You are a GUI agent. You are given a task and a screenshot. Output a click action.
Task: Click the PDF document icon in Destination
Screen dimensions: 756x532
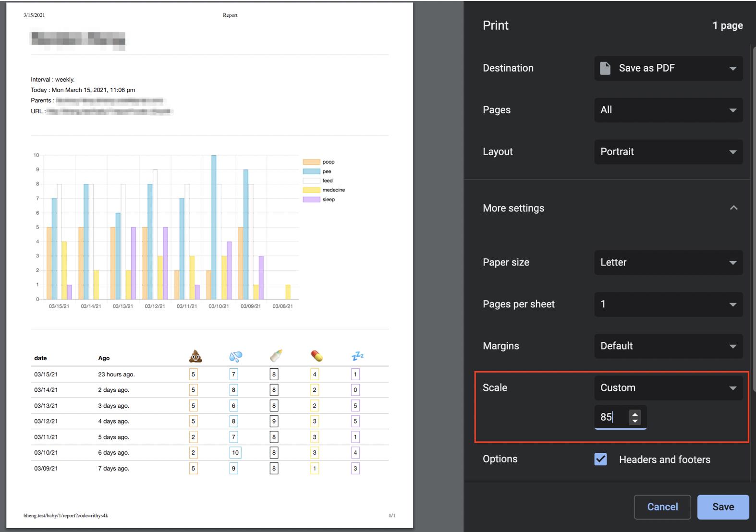(x=605, y=68)
